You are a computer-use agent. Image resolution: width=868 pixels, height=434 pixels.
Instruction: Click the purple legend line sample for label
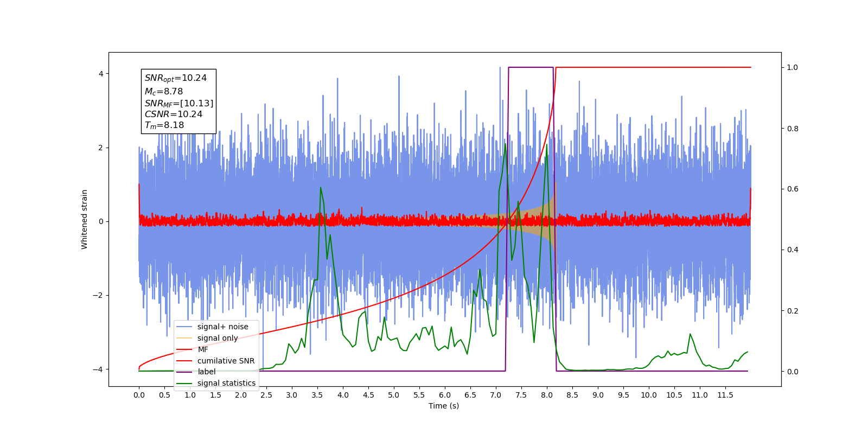184,372
